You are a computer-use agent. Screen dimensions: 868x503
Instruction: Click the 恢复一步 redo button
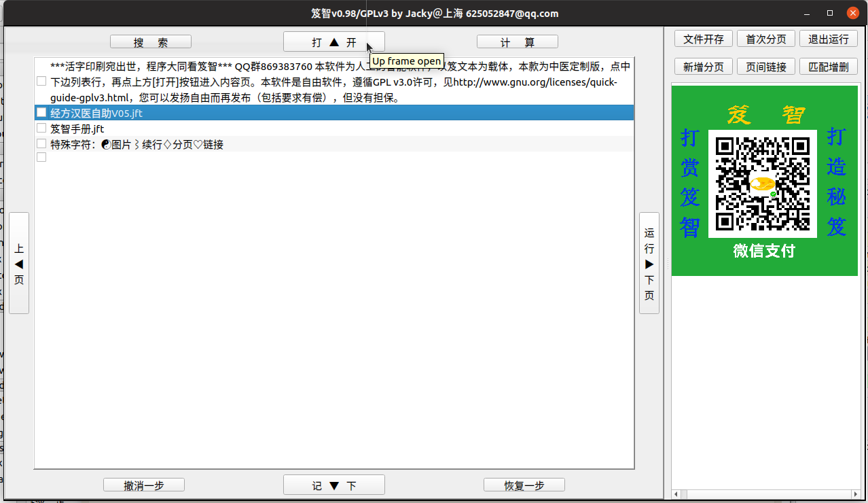point(524,485)
